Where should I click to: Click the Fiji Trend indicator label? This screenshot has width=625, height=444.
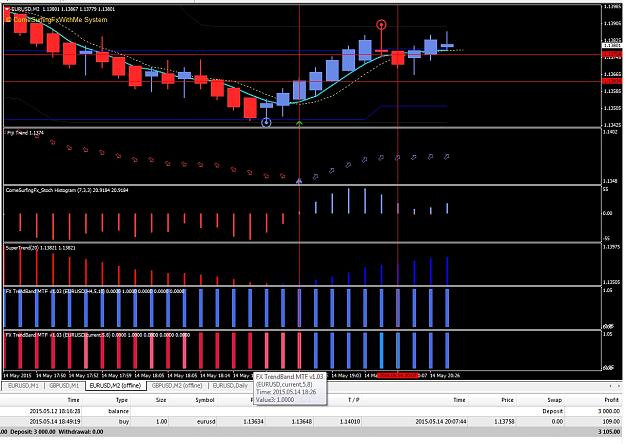pos(26,133)
